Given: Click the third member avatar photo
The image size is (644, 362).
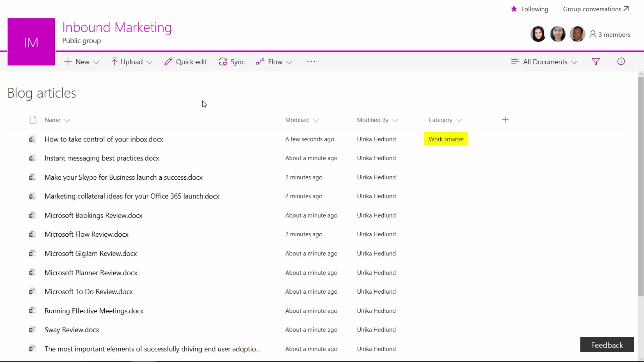Looking at the screenshot, I should pos(577,34).
